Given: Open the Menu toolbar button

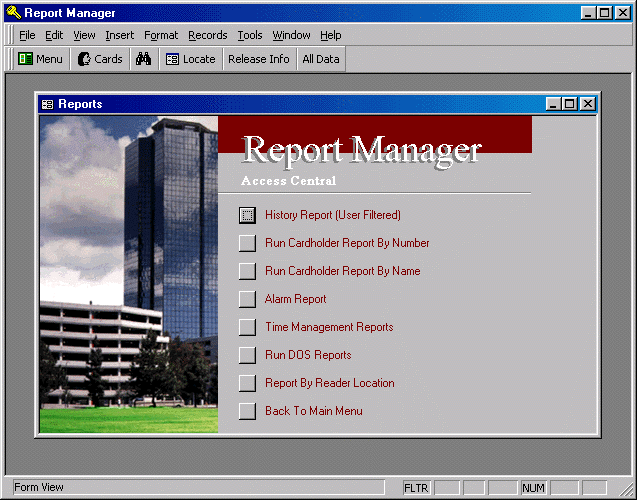Looking at the screenshot, I should 40,59.
